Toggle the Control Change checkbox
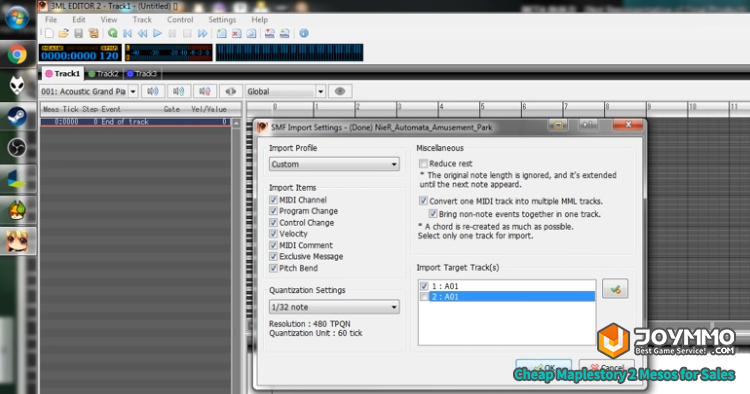 (273, 223)
